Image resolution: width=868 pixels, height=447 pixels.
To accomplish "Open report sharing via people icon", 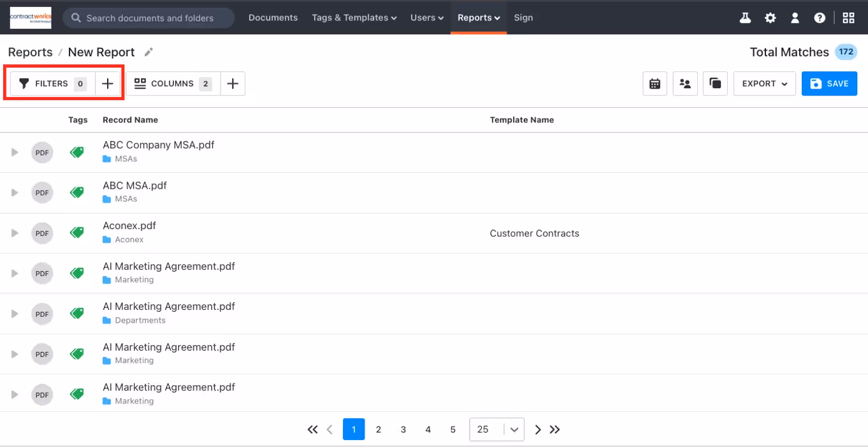I will tap(684, 83).
